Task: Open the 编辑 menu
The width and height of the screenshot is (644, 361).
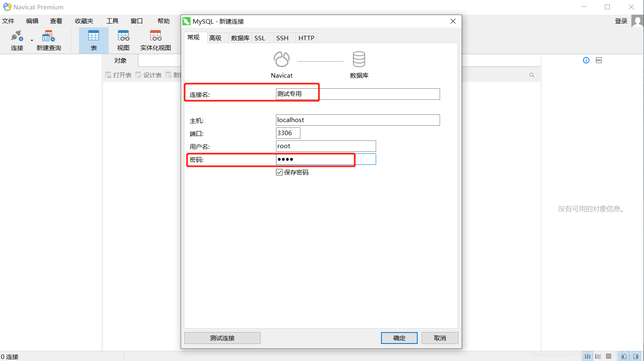Action: (32, 21)
